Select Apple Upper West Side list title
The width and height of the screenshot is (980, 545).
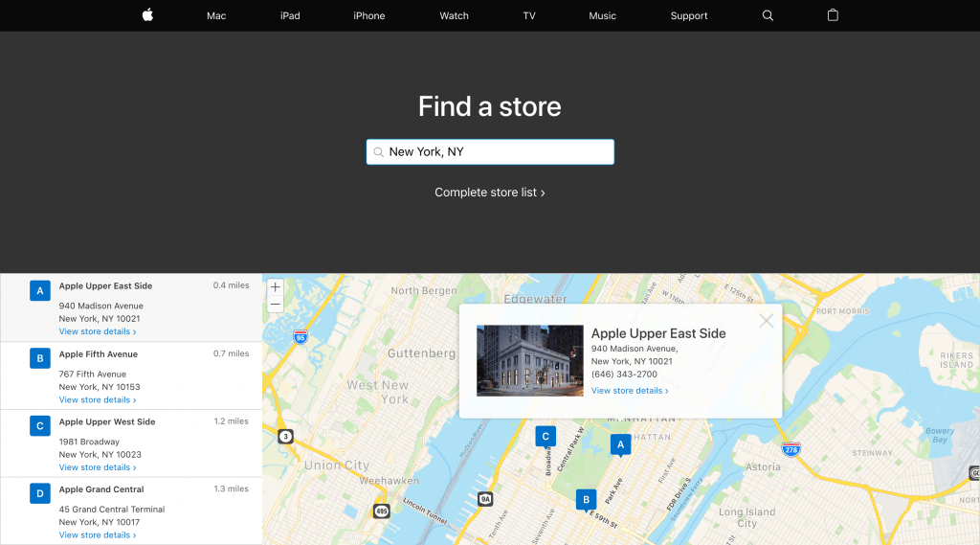click(107, 421)
